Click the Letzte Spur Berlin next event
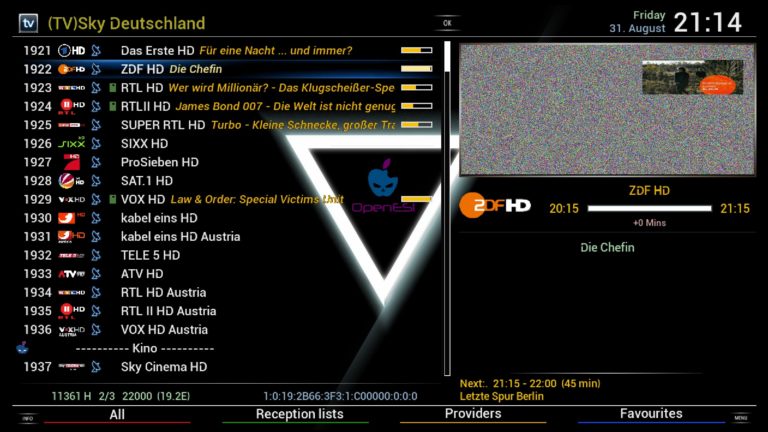Viewport: 768px width, 432px height. (502, 396)
